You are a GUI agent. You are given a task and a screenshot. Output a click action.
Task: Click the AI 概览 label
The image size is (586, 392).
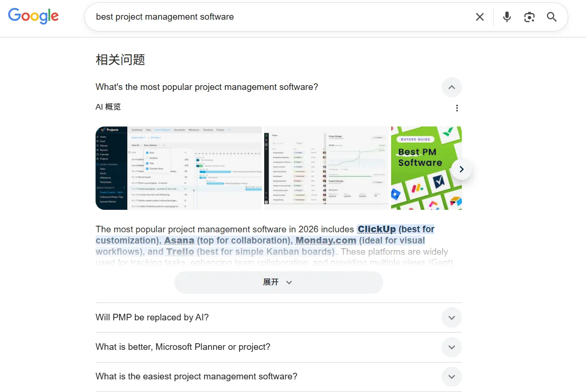[x=108, y=107]
